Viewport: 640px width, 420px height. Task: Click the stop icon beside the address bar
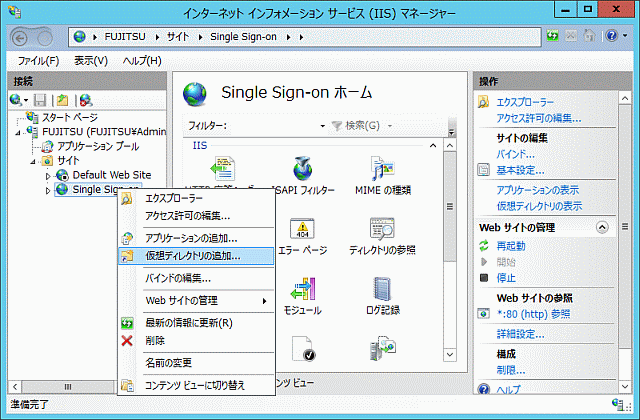tap(571, 36)
